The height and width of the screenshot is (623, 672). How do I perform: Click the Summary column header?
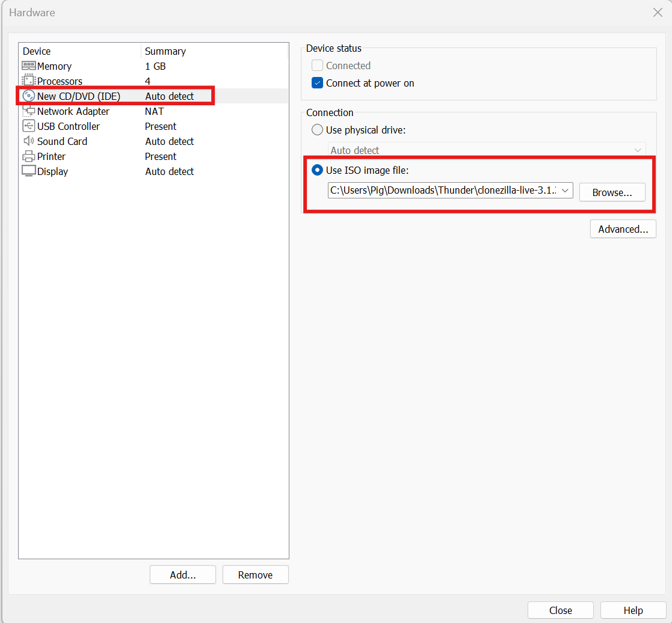point(165,51)
